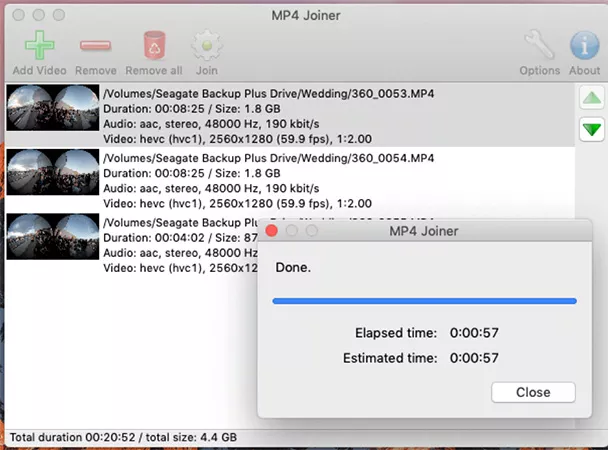The height and width of the screenshot is (450, 608).
Task: Click the completed blue progress bar
Action: [x=424, y=300]
